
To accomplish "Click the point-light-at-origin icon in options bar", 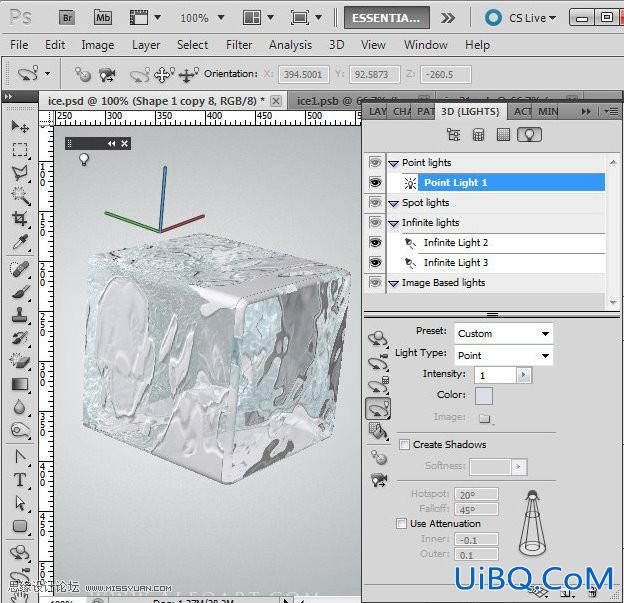I will [82, 74].
